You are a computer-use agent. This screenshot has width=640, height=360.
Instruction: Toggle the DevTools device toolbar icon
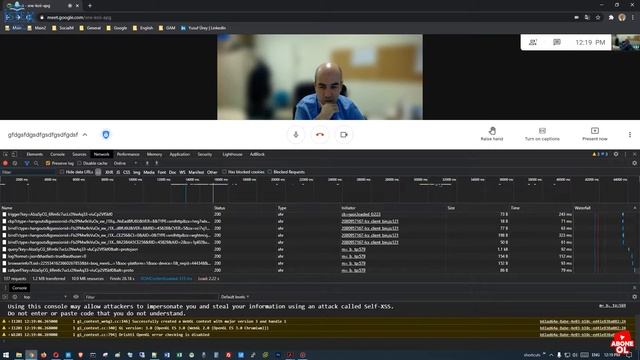click(14, 154)
